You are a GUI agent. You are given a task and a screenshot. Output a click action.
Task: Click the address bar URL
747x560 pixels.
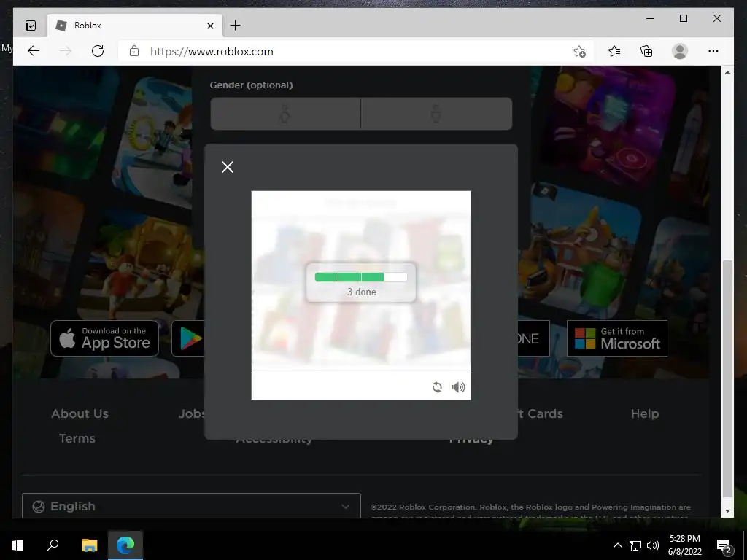[x=212, y=52]
